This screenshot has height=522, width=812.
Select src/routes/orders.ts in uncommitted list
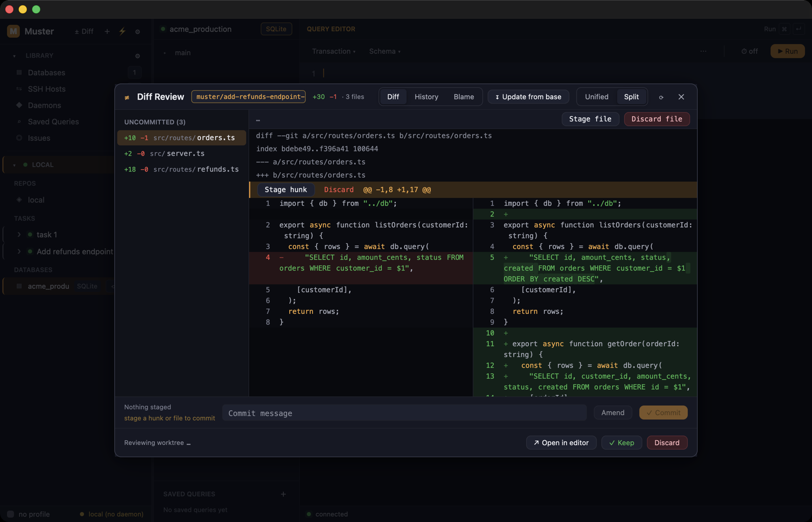(x=182, y=138)
